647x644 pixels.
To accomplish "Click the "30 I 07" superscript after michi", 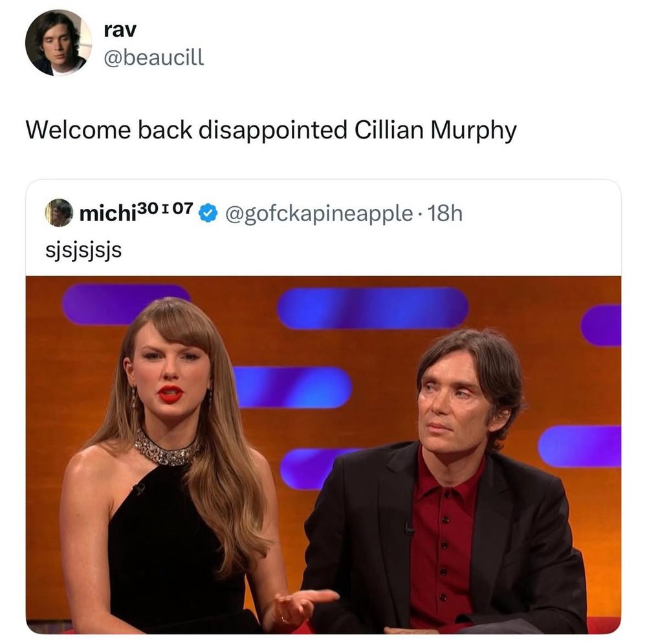I will (x=164, y=208).
